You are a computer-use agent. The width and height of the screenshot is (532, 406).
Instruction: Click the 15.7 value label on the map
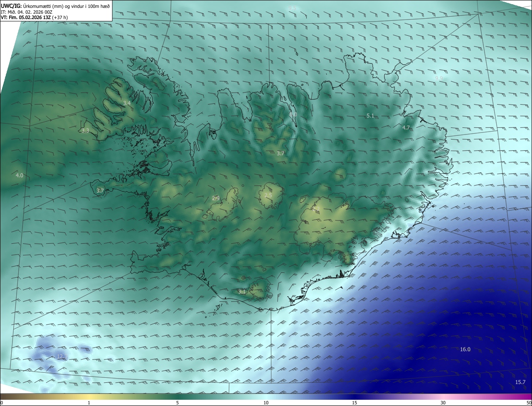pyautogui.click(x=520, y=382)
